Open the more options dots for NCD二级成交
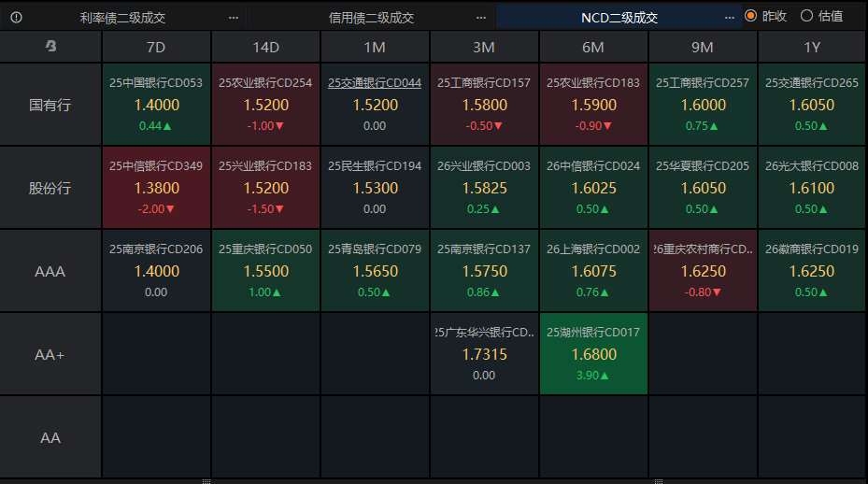This screenshot has height=484, width=868. [x=730, y=17]
